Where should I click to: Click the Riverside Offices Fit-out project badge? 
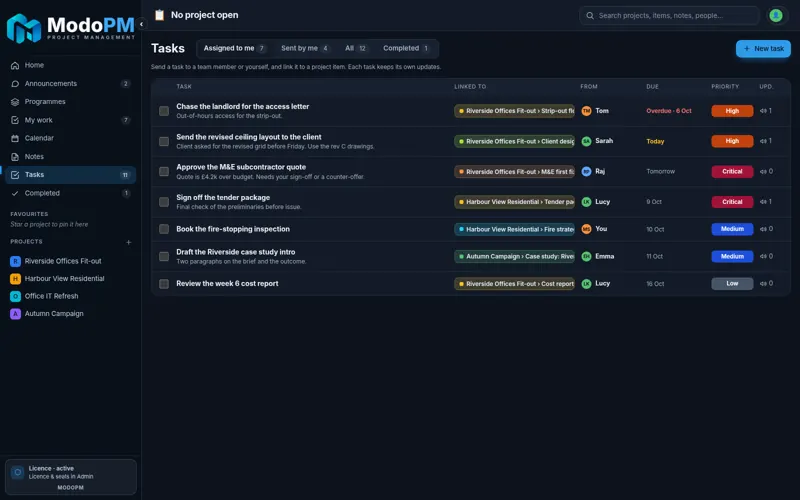pos(15,261)
